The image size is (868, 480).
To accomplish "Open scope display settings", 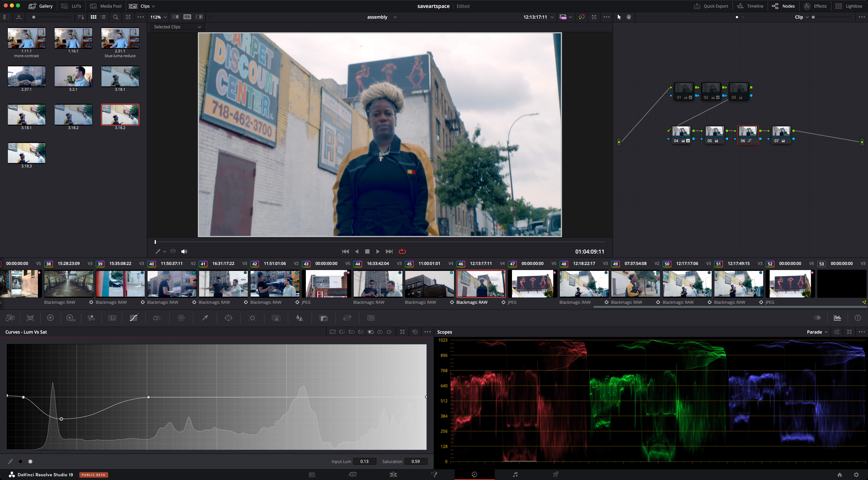I will 837,332.
